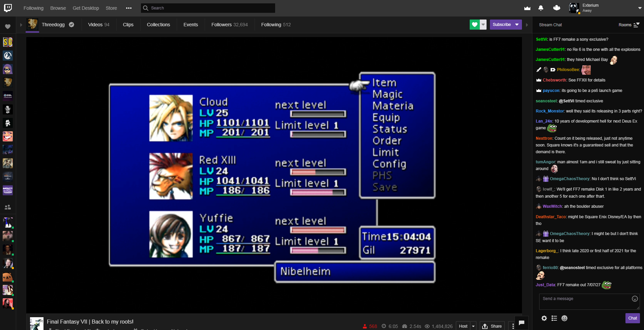This screenshot has height=330, width=644.
Task: Show the viewer list in chat
Action: [554, 318]
